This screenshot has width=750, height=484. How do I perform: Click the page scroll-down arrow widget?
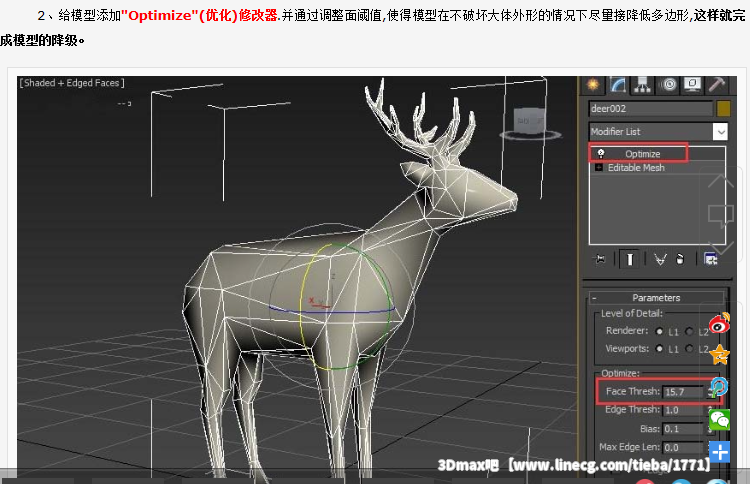coord(721,248)
